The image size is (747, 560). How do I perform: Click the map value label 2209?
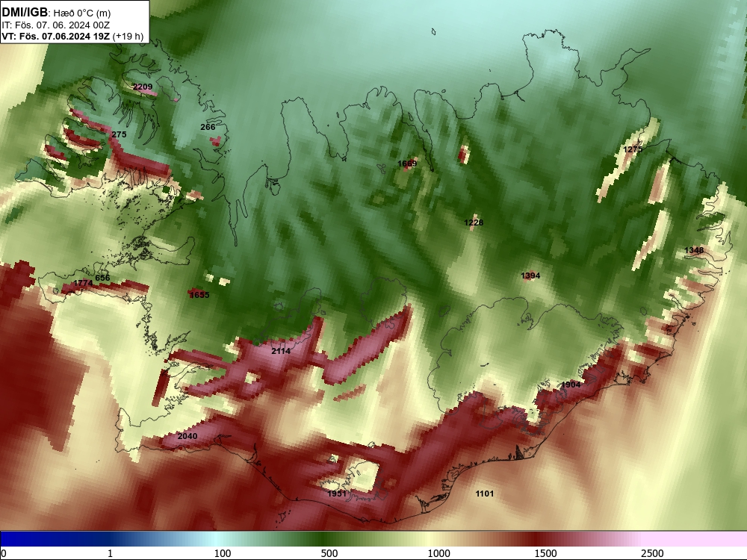(143, 87)
